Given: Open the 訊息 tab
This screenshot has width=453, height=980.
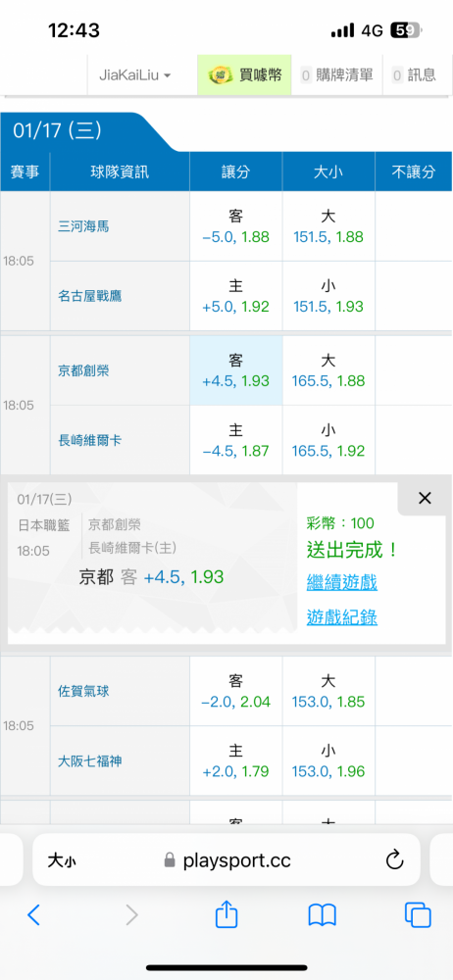Looking at the screenshot, I should pyautogui.click(x=414, y=75).
